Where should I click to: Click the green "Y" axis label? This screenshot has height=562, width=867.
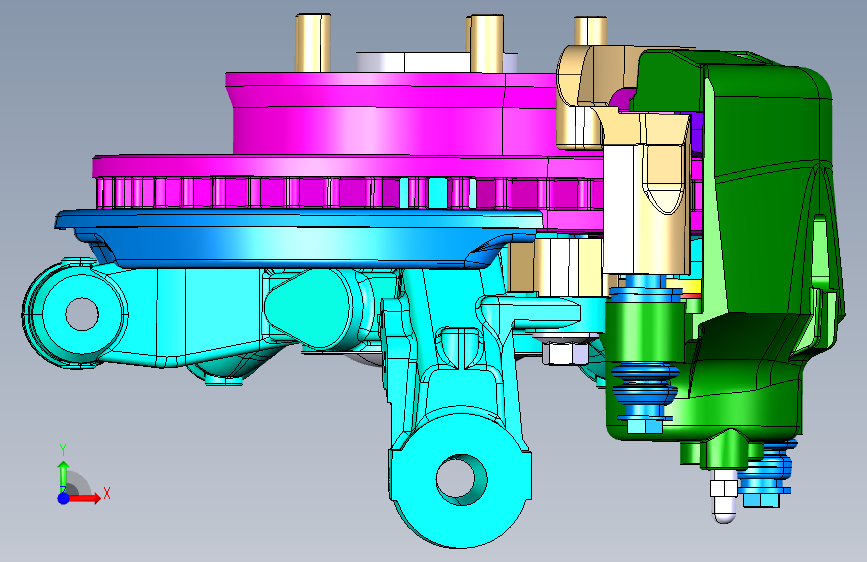point(63,450)
